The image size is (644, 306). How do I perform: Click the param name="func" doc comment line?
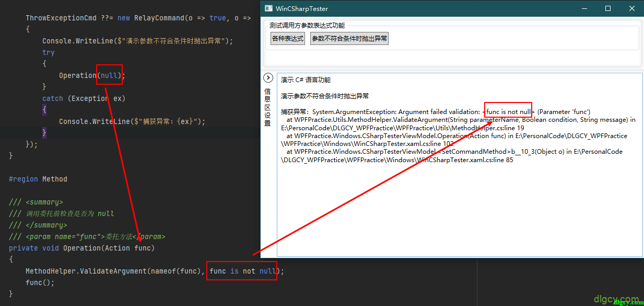click(x=87, y=236)
